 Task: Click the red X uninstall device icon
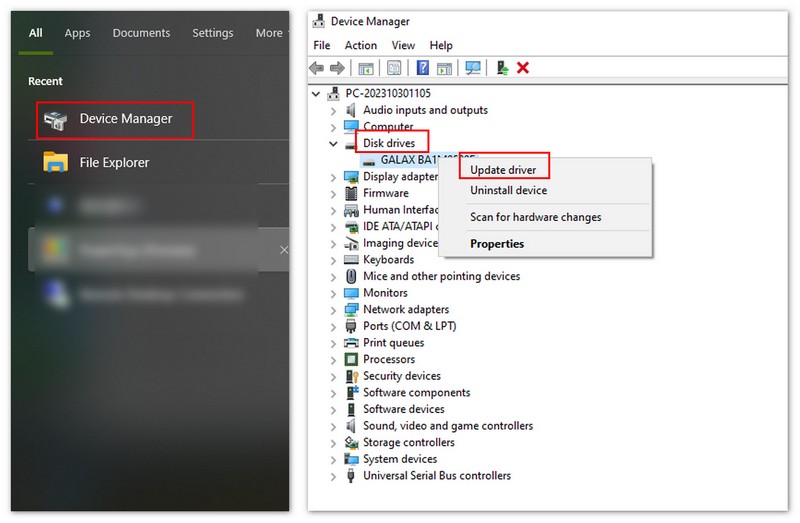522,68
